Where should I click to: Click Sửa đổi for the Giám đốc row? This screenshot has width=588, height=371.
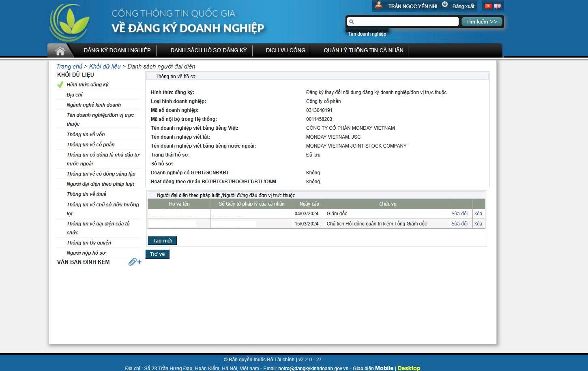pos(459,214)
